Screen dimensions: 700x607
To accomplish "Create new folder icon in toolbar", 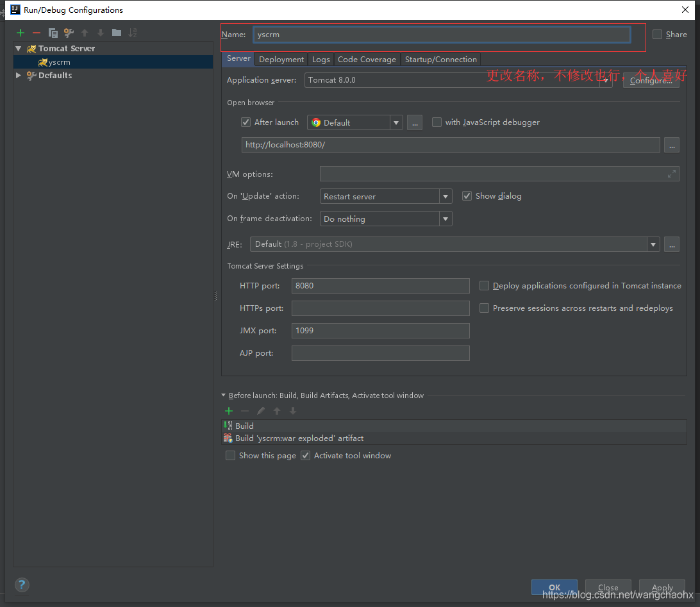I will pos(117,32).
